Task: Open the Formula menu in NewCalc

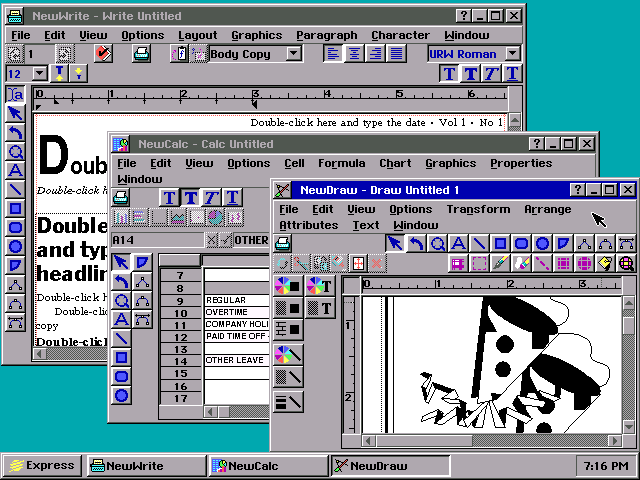Action: pyautogui.click(x=342, y=163)
